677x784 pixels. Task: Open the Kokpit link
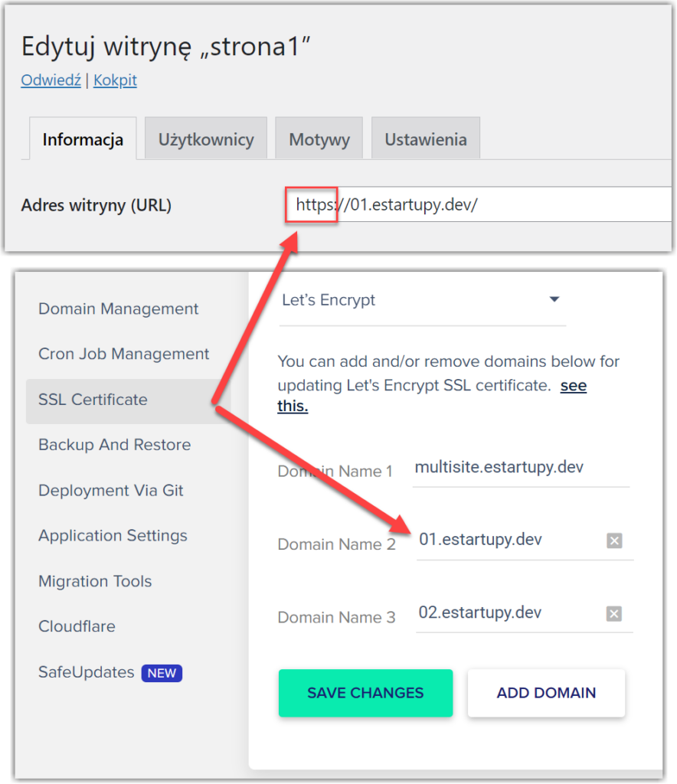click(x=115, y=80)
